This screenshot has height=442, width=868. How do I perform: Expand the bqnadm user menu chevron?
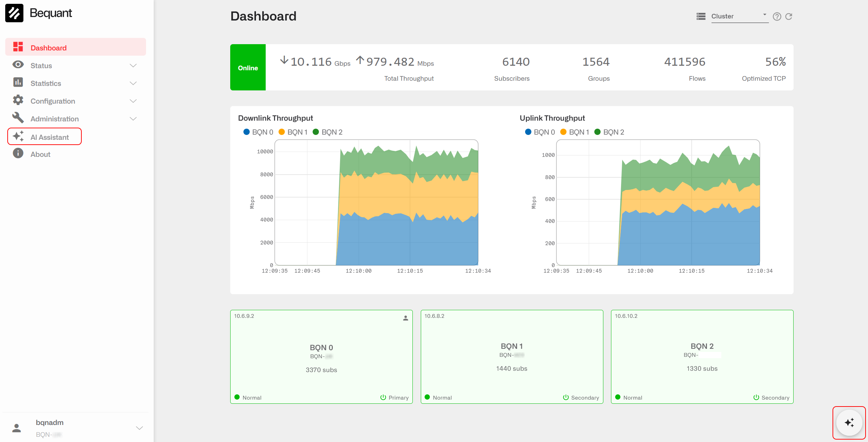pyautogui.click(x=139, y=428)
